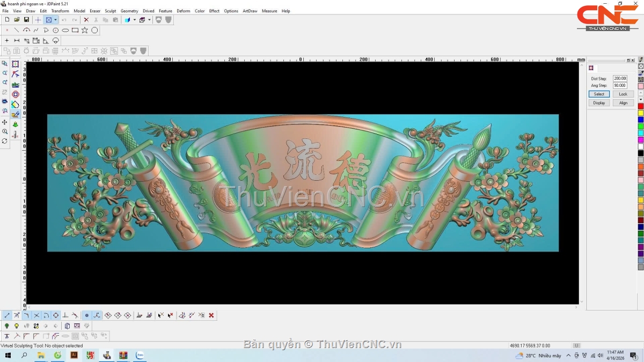Select the rectangle drawing tool
Viewport: 644px width, 362px height.
click(x=75, y=31)
